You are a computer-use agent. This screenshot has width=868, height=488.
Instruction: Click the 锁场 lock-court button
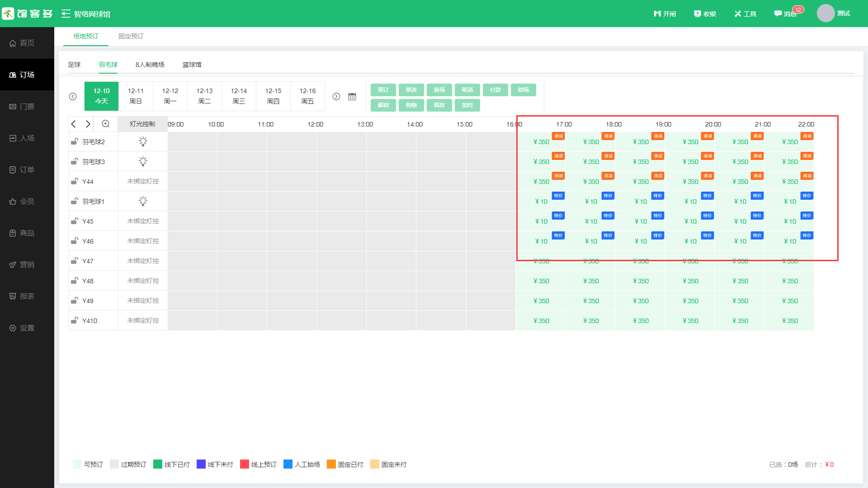click(x=523, y=90)
